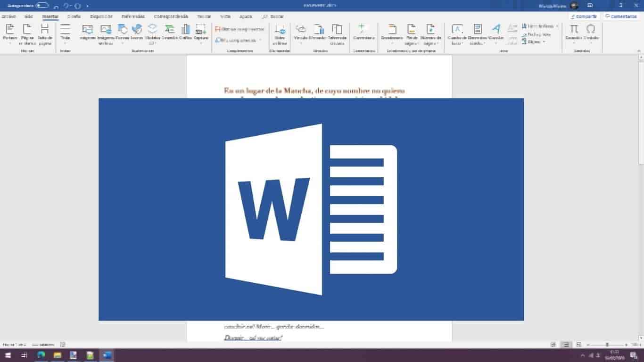Open the Pie de página footer dropdown

click(x=412, y=34)
